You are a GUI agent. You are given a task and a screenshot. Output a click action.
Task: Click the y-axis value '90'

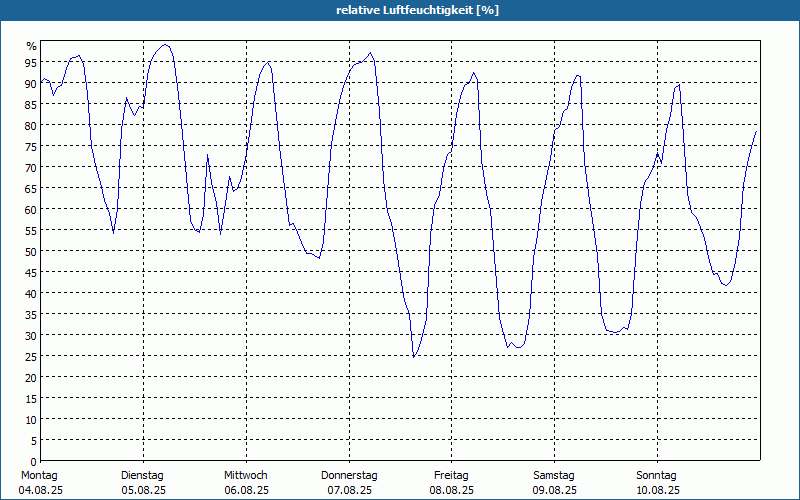[32, 83]
